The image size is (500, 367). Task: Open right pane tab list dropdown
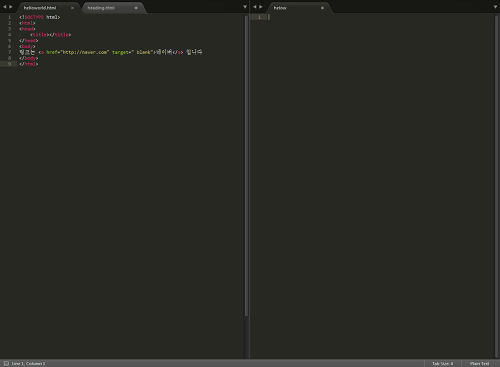(495, 7)
